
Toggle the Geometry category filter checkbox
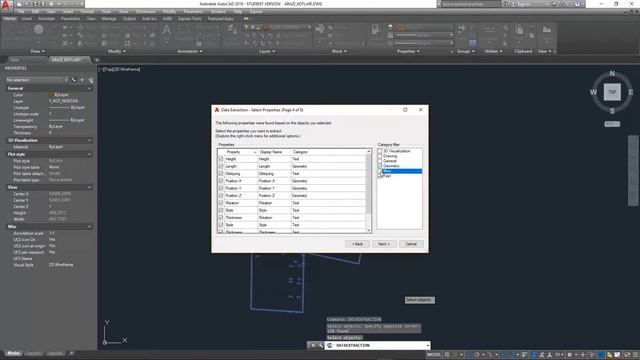380,166
